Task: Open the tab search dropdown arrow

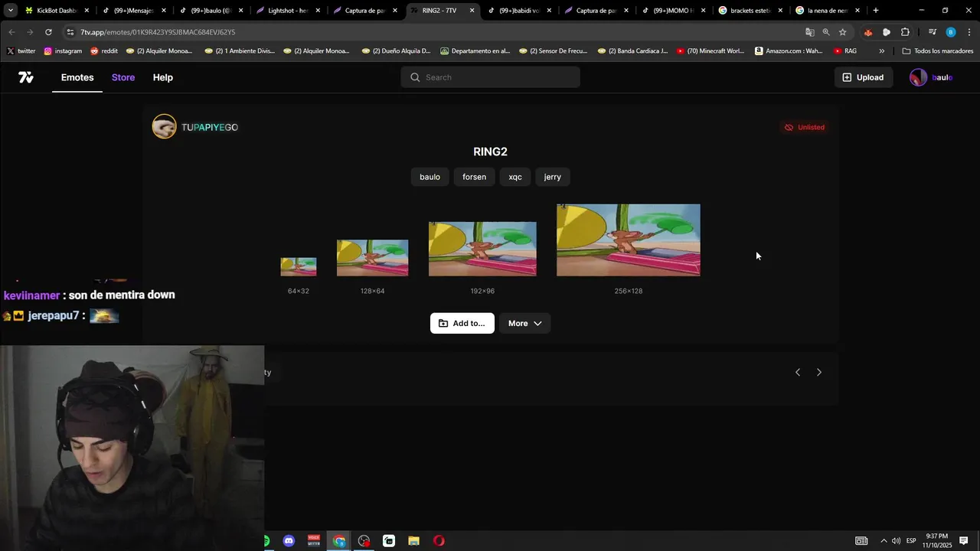Action: (11, 11)
